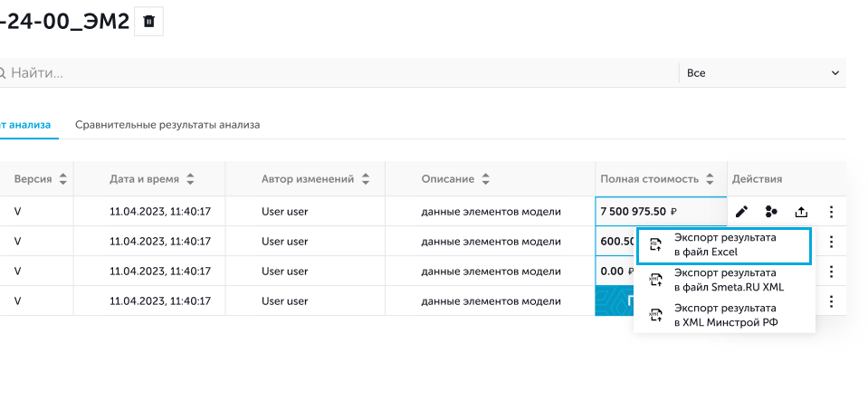This screenshot has height=410, width=868.
Task: Sort by the 'Полная стоимость' column
Action: 711,179
